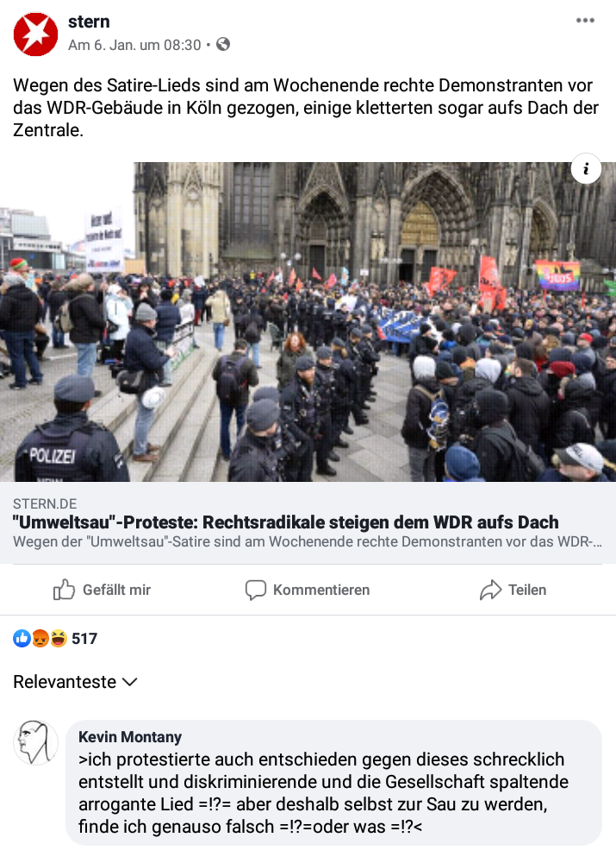Click the share arrow icon
The width and height of the screenshot is (616, 850).
click(491, 590)
